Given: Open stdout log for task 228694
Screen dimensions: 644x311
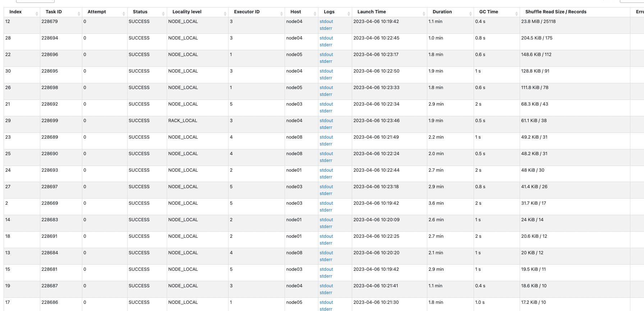Looking at the screenshot, I should pos(326,38).
